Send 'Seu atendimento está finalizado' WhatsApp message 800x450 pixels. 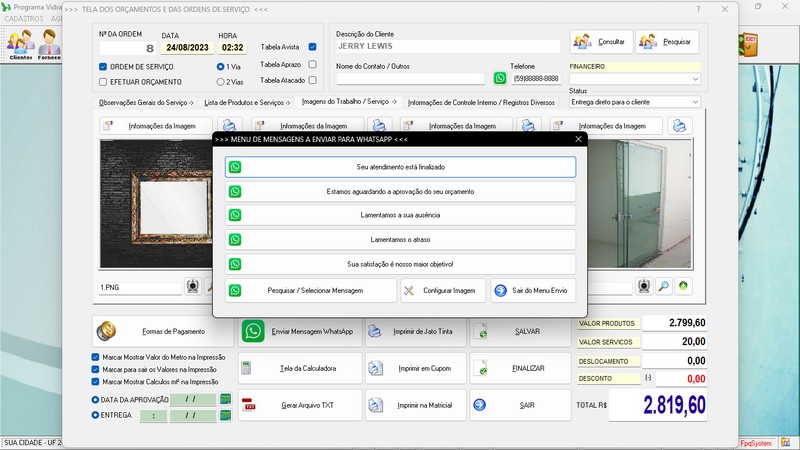pyautogui.click(x=401, y=167)
